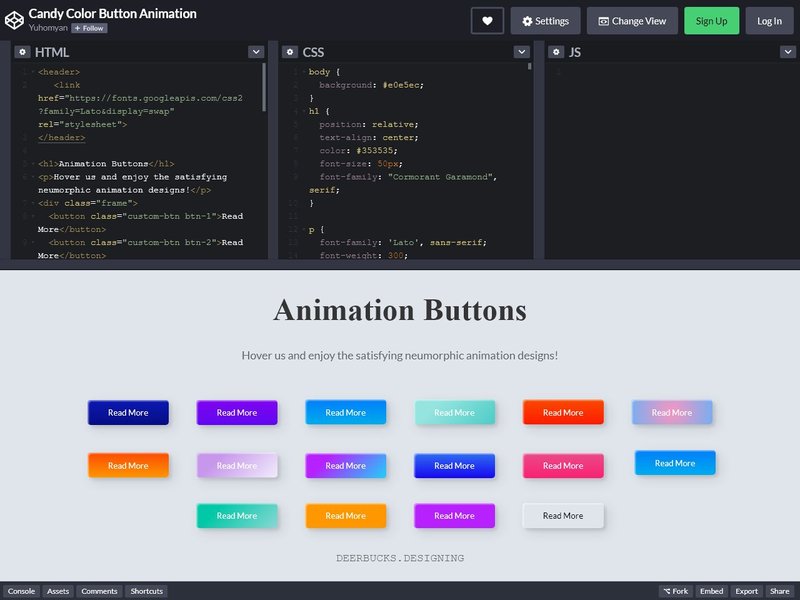Open the Yuhomyan author profile link
Viewport: 800px width, 600px height.
pyautogui.click(x=48, y=28)
